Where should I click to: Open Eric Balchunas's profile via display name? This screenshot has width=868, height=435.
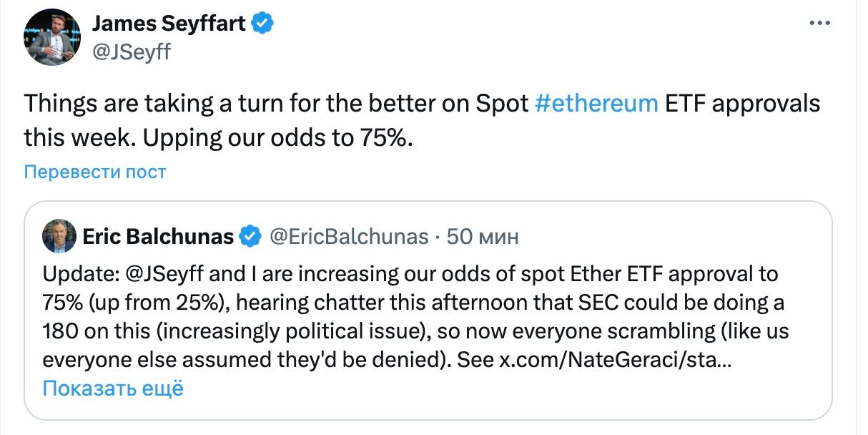coord(158,236)
